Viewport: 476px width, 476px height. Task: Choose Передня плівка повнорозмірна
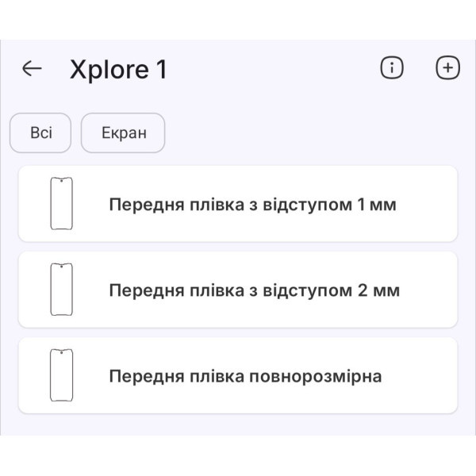(245, 376)
